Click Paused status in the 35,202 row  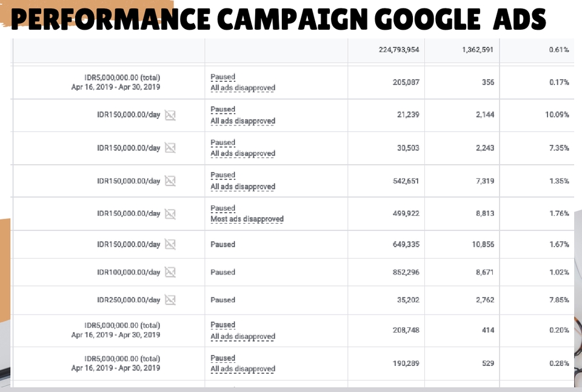[x=222, y=300]
